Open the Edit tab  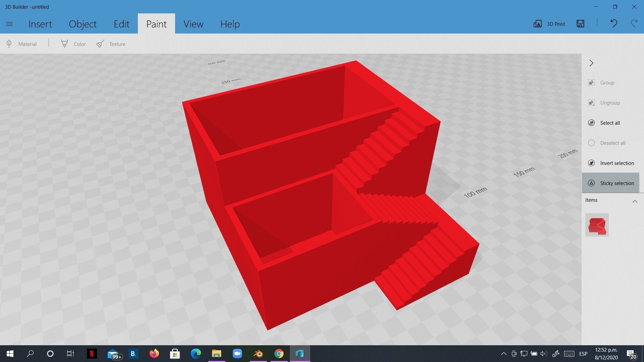[x=121, y=24]
